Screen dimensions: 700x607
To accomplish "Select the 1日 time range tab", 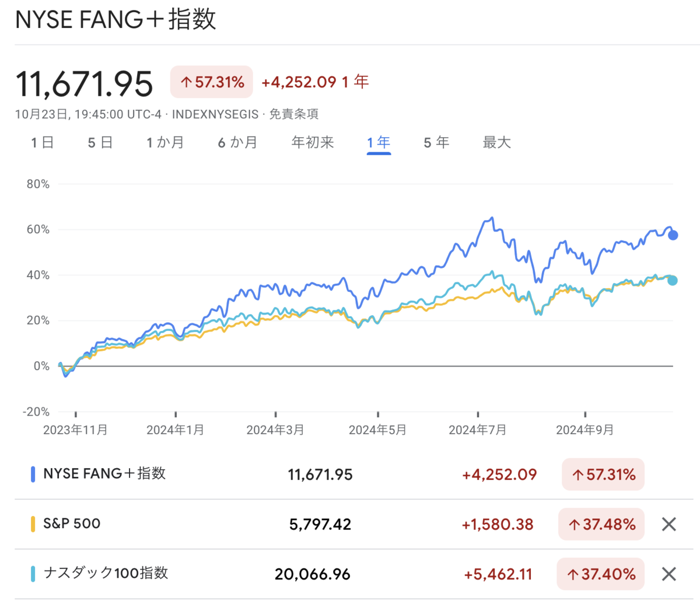I will tap(42, 142).
